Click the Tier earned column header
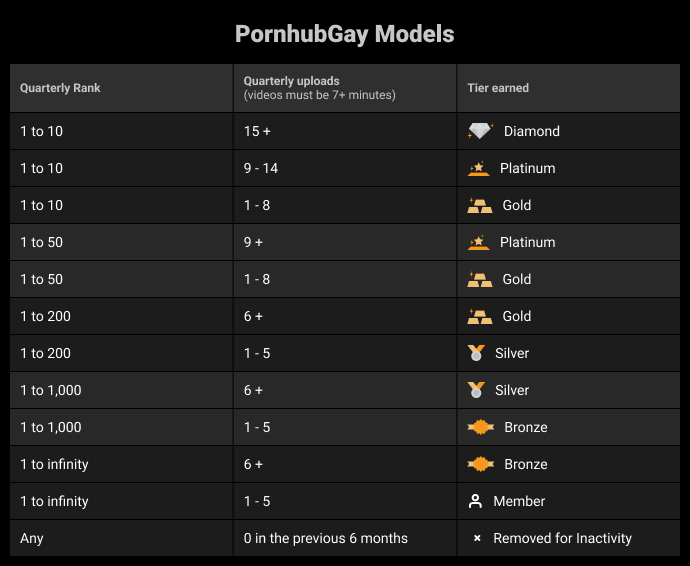690x566 pixels. [x=498, y=88]
